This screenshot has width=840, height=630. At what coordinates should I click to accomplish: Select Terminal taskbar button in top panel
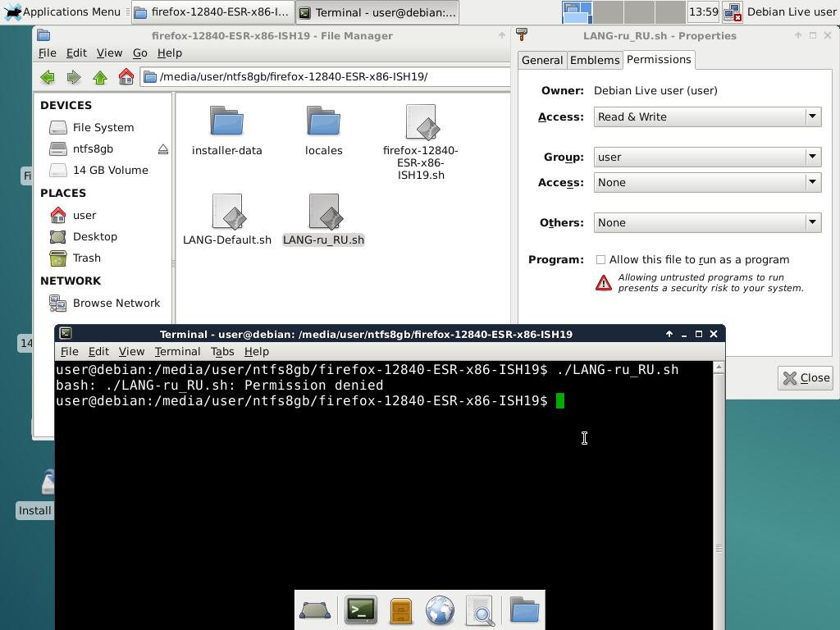[377, 11]
